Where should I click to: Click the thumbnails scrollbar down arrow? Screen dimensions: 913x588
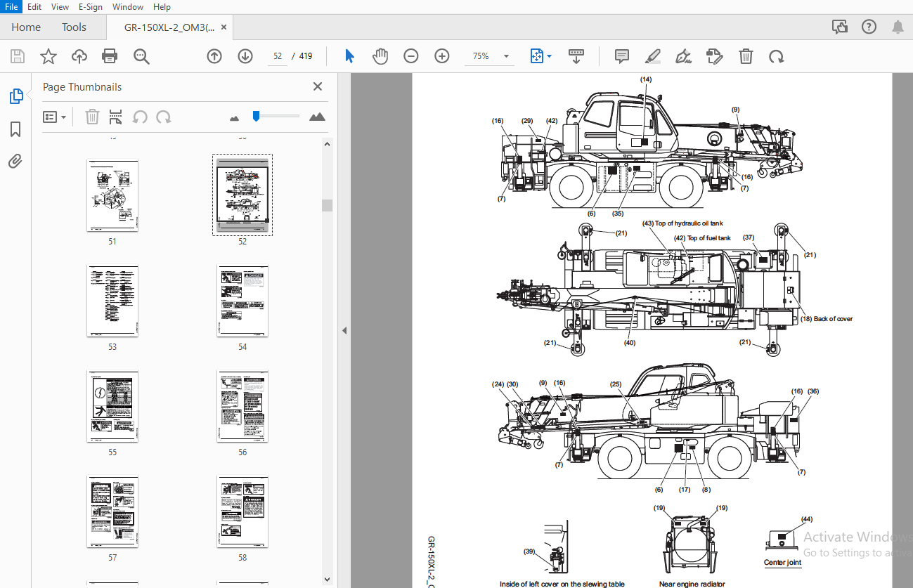click(327, 579)
